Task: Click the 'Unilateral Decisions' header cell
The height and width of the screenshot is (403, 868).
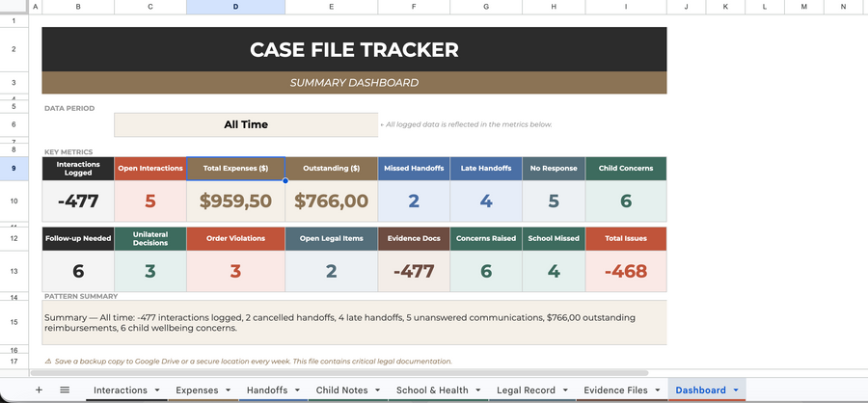Action: point(150,238)
